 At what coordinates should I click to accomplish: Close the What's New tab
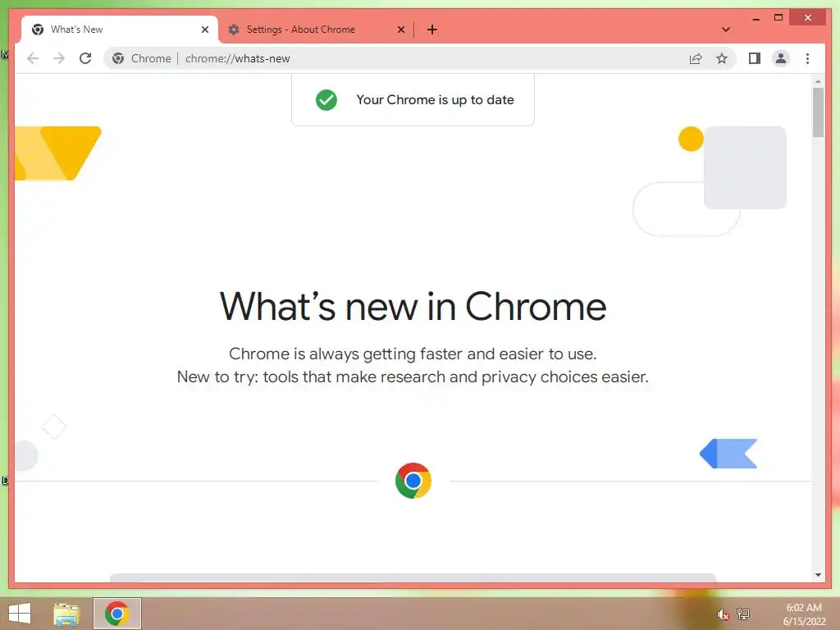[204, 30]
